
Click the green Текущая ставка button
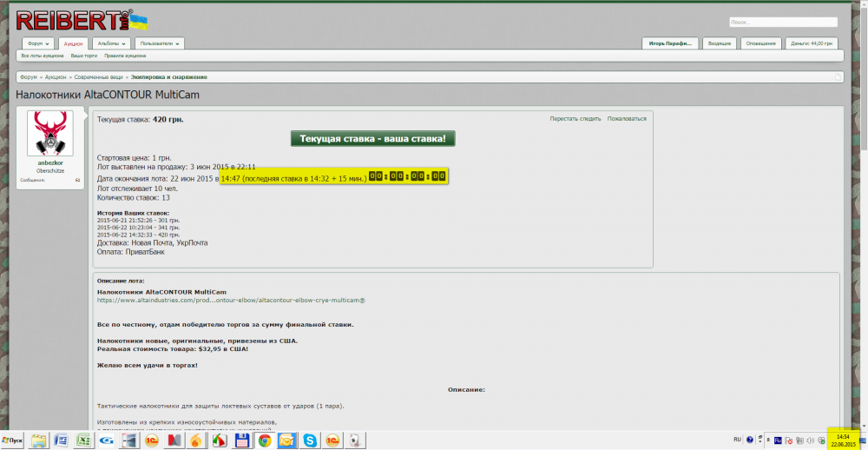coord(372,139)
